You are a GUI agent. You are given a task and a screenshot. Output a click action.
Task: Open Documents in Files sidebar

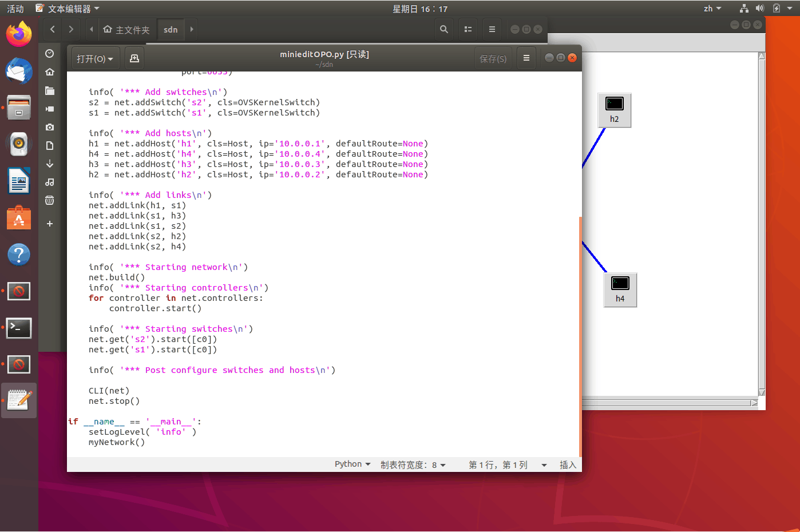50,145
